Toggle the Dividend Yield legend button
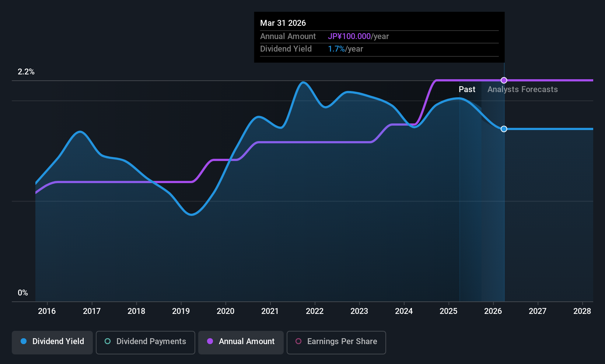 [52, 342]
